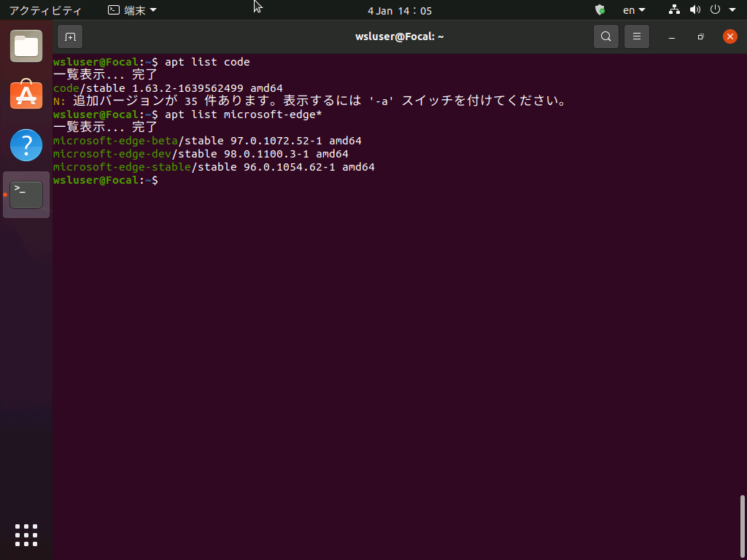Click the volume speaker icon
The width and height of the screenshot is (747, 560).
(695, 10)
